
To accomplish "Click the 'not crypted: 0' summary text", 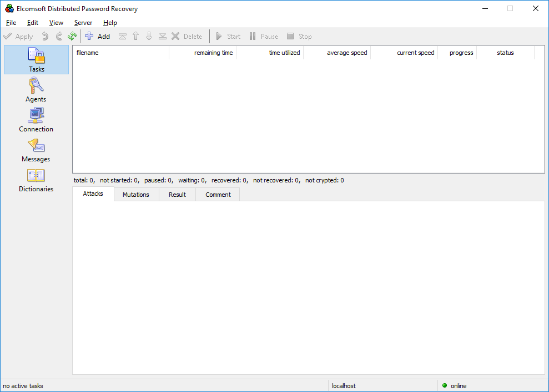I will (325, 180).
